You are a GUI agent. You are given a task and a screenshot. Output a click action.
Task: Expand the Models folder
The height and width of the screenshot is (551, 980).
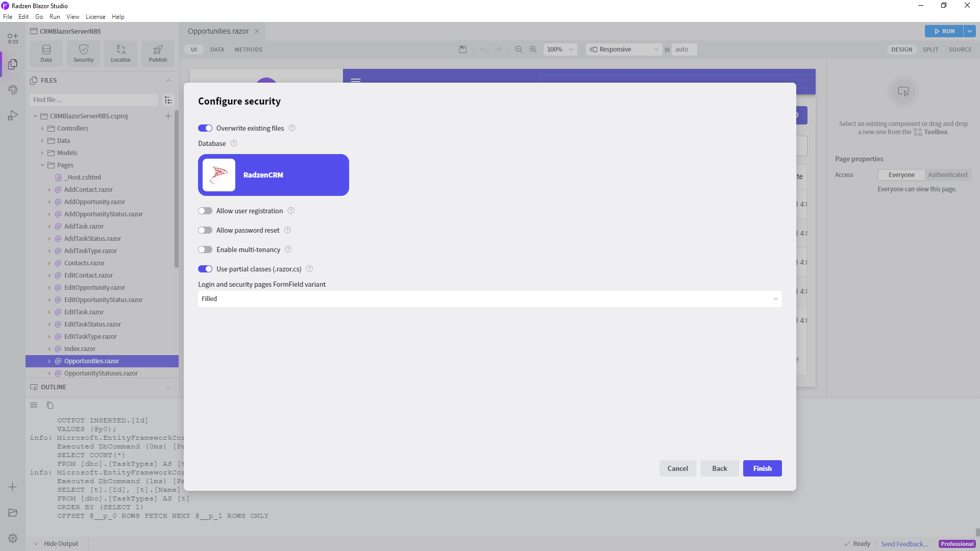click(x=42, y=153)
